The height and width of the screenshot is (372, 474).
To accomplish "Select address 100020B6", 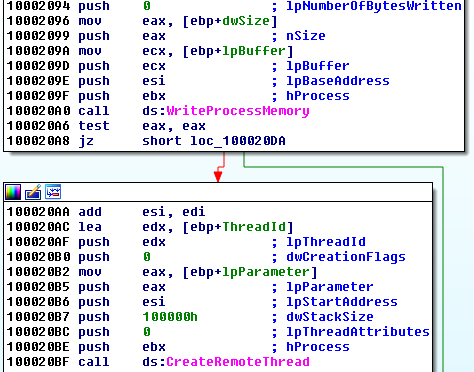I will pyautogui.click(x=38, y=302).
